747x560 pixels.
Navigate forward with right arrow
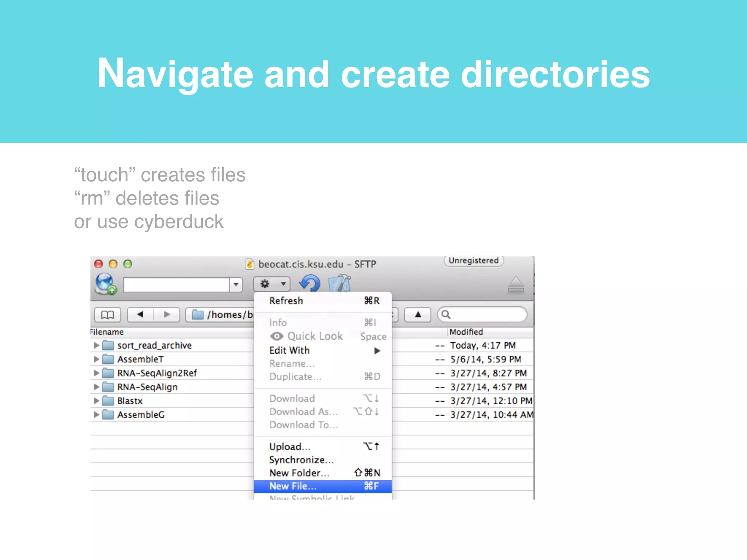click(x=167, y=315)
